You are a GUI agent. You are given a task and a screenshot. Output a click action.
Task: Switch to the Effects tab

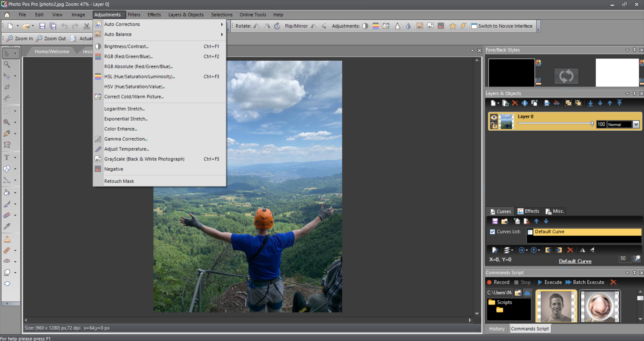528,211
